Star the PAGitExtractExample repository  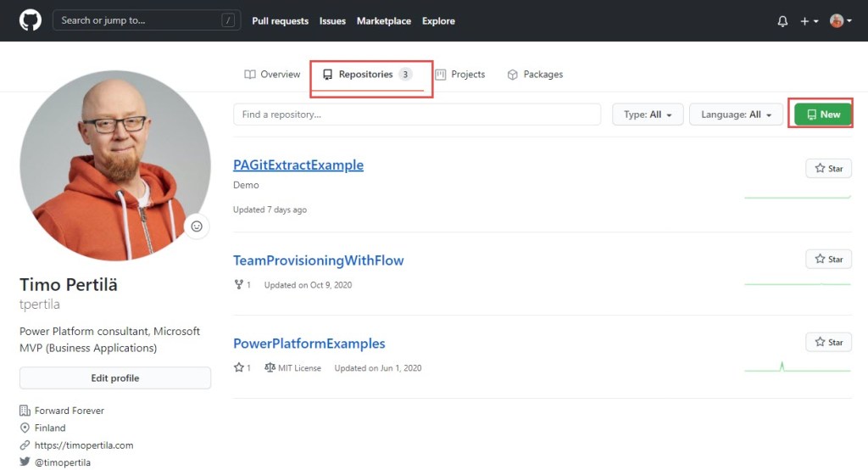[x=828, y=169]
